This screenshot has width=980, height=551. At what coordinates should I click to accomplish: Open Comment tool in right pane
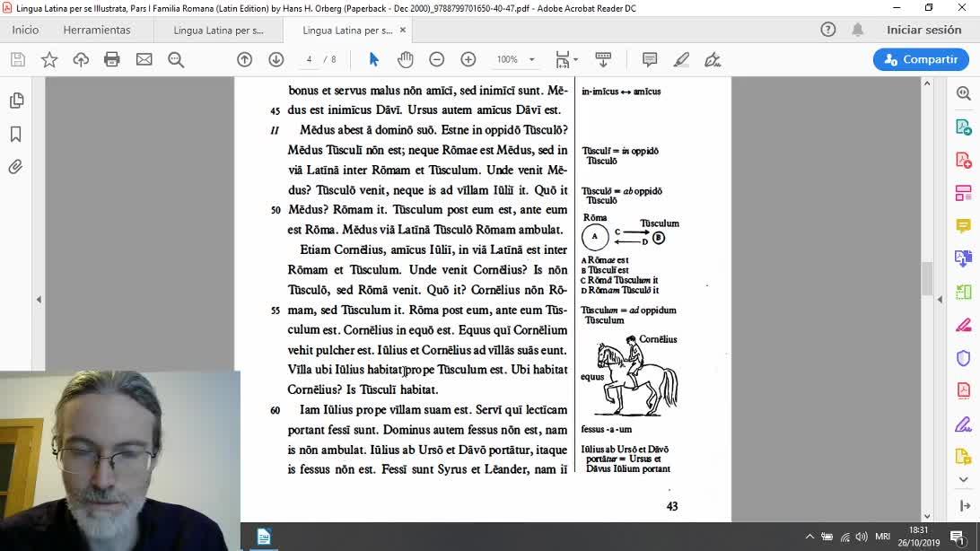click(x=963, y=225)
